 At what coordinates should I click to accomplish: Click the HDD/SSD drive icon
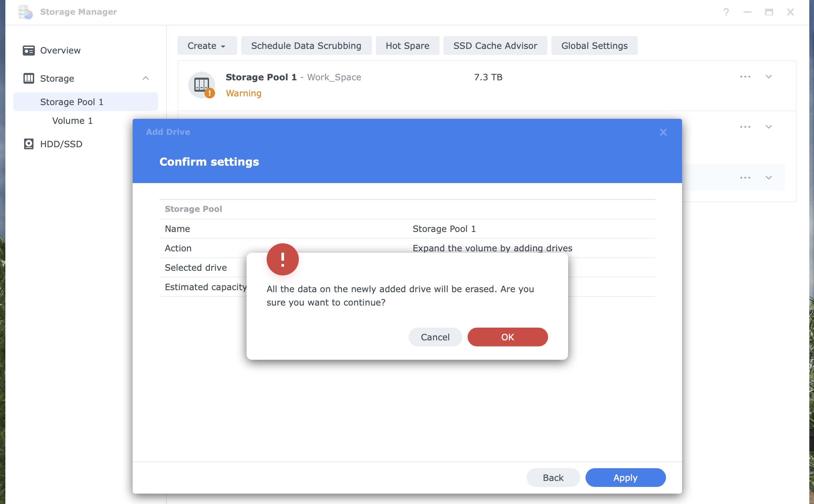[x=29, y=144]
